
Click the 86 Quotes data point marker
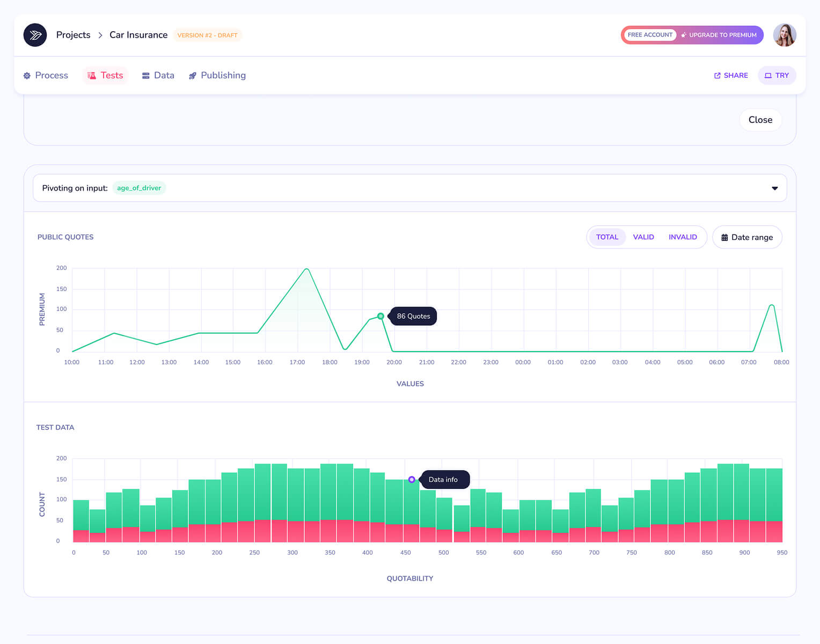[x=380, y=316]
